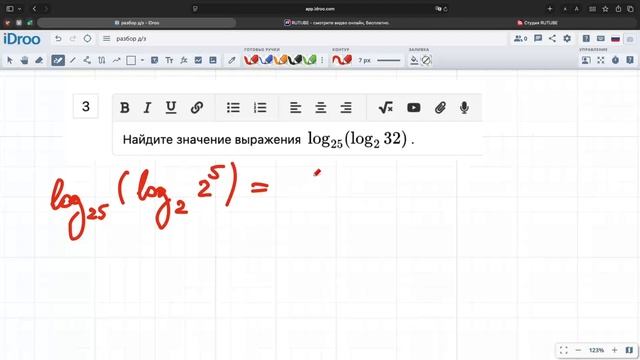The height and width of the screenshot is (360, 640).
Task: Click the browser address bar app.idroo.com
Action: click(320, 9)
